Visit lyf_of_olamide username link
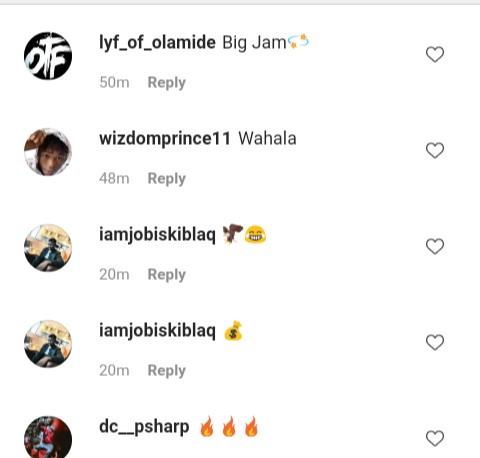 157,43
